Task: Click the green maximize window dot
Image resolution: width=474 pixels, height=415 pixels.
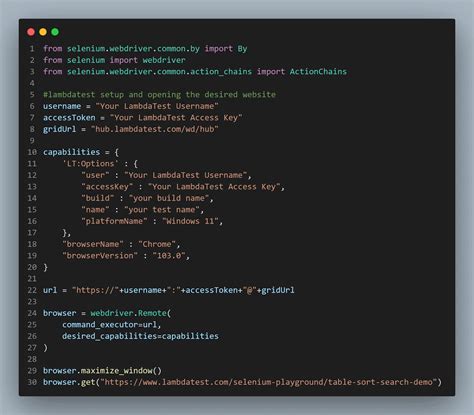Action: (x=55, y=32)
